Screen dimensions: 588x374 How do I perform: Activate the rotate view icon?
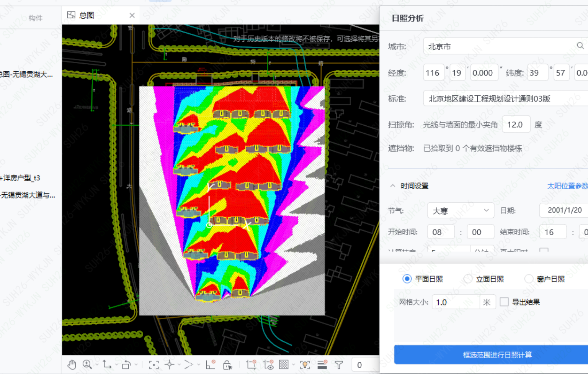click(x=126, y=365)
